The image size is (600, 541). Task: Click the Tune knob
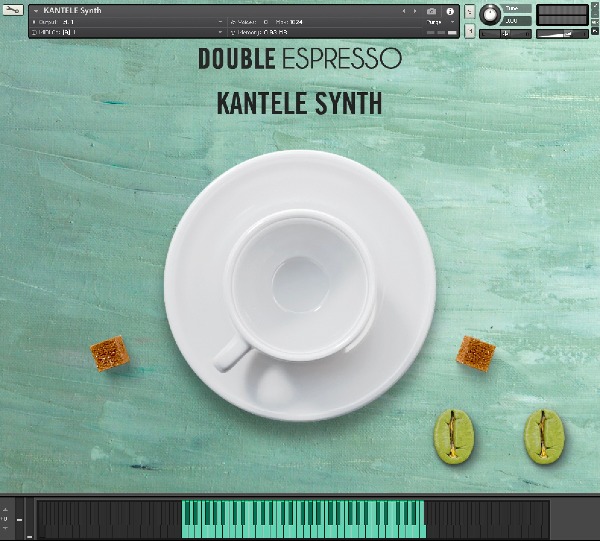pyautogui.click(x=490, y=15)
